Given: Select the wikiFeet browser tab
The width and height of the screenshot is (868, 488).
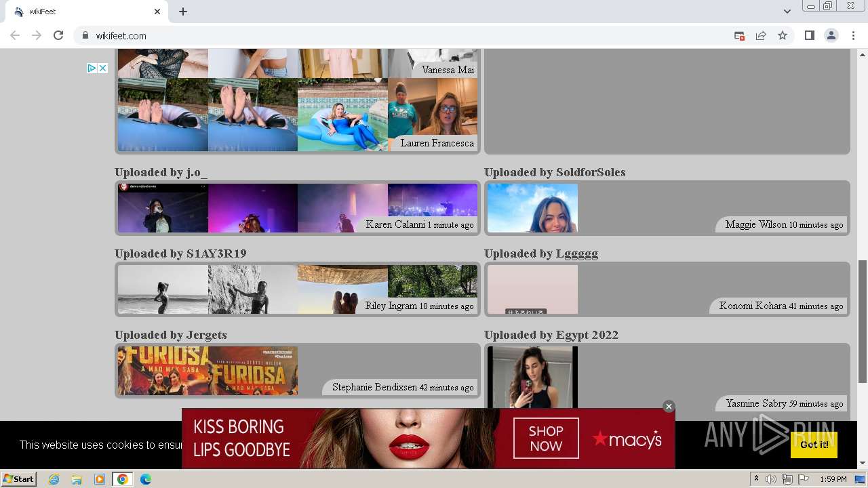Looking at the screenshot, I should point(86,12).
